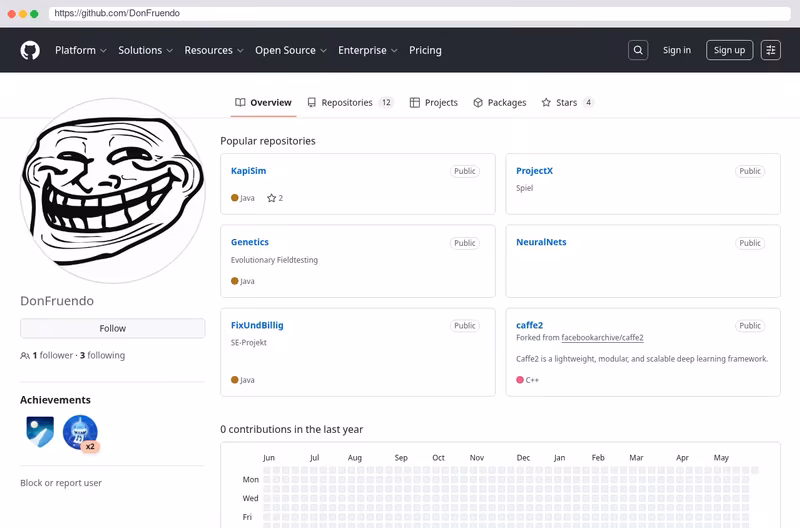Click 0 contributions in the last year
Screen dimensions: 800x528
[291, 430]
